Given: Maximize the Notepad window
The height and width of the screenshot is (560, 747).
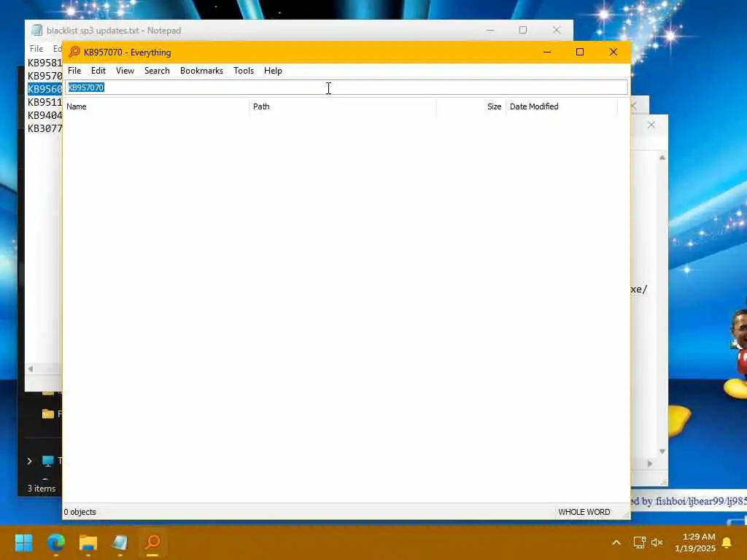Looking at the screenshot, I should click(522, 30).
